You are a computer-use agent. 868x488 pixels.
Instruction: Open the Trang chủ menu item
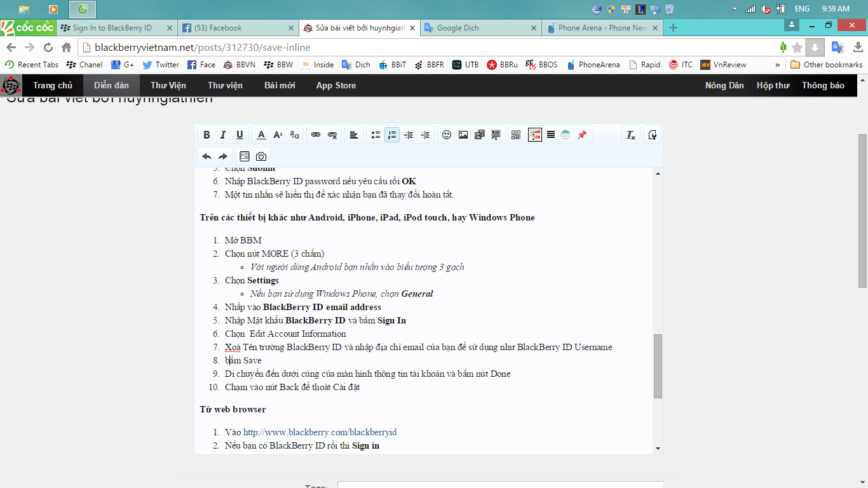tap(53, 85)
